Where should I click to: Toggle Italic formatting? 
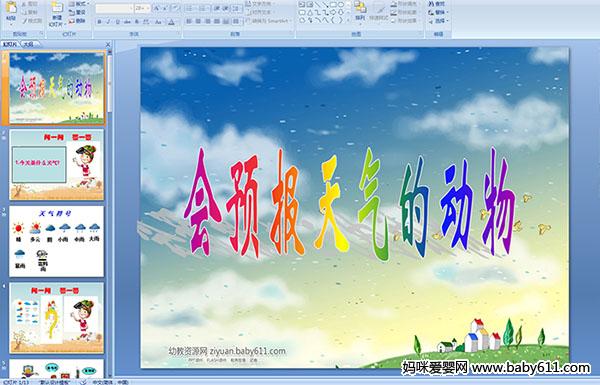pyautogui.click(x=108, y=22)
